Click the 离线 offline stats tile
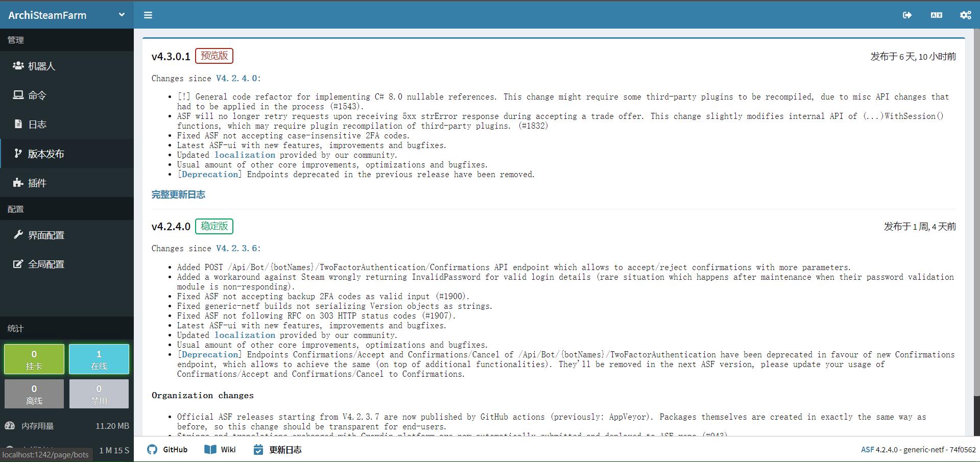980x462 pixels. [x=34, y=394]
